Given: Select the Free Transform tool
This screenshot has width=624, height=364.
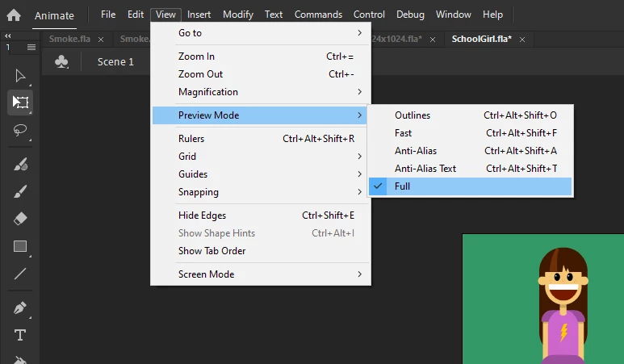Looking at the screenshot, I should tap(20, 103).
